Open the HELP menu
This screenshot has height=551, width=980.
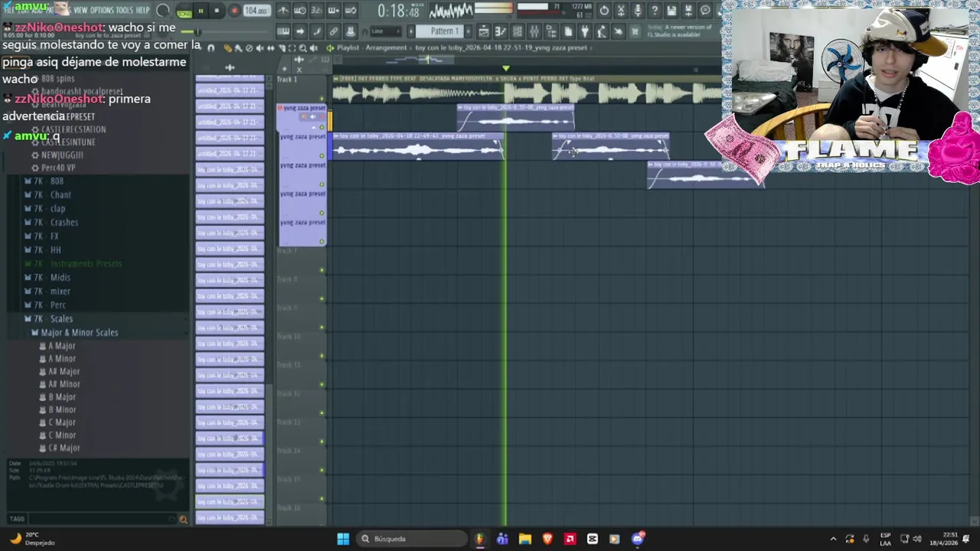click(x=142, y=10)
